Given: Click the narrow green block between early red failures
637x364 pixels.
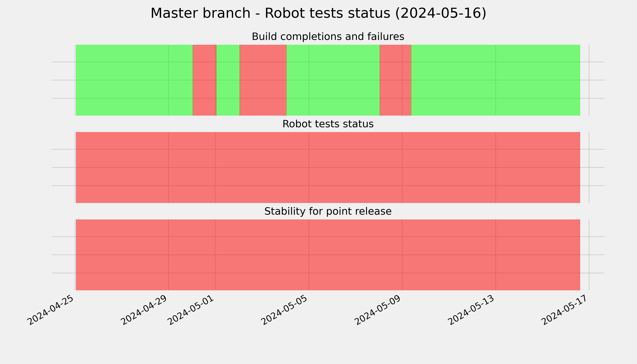Looking at the screenshot, I should pyautogui.click(x=228, y=80).
